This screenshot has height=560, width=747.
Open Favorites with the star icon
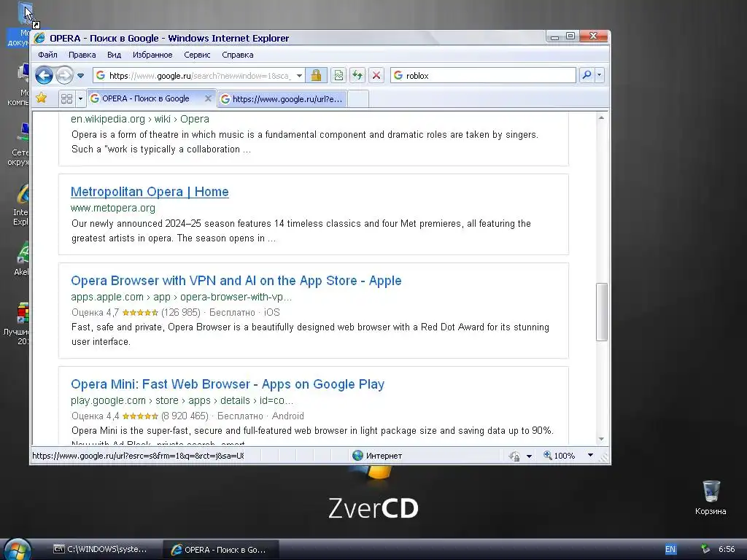click(42, 98)
